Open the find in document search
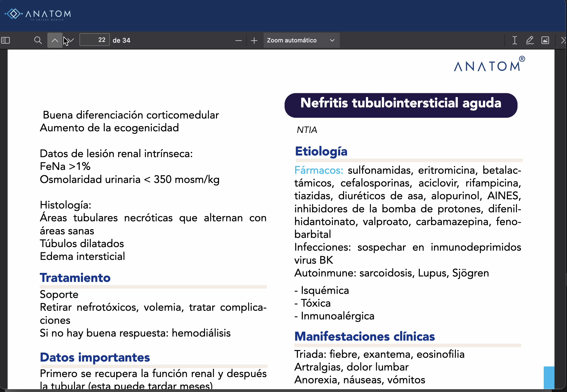The image size is (567, 392). 38,41
